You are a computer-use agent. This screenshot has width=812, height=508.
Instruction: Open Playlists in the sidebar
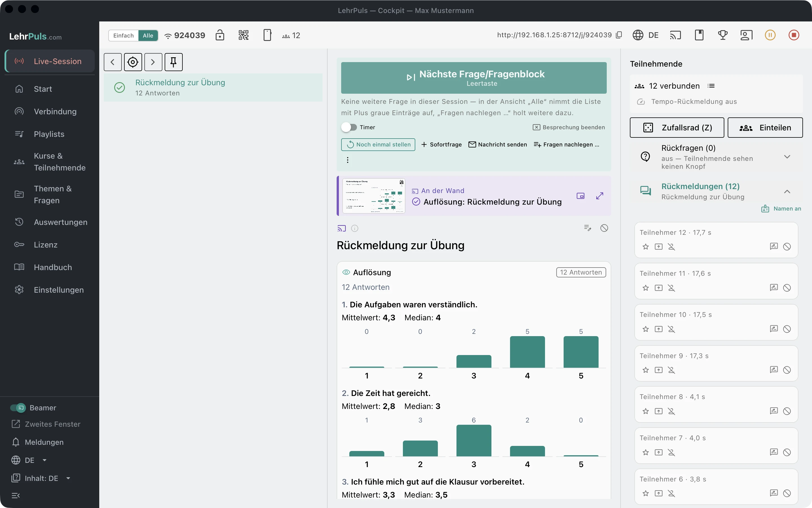tap(50, 134)
